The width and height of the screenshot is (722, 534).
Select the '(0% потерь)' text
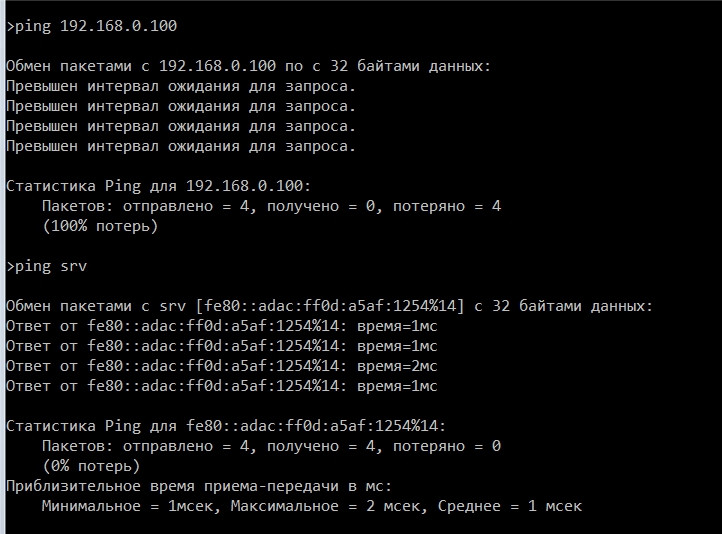point(91,466)
